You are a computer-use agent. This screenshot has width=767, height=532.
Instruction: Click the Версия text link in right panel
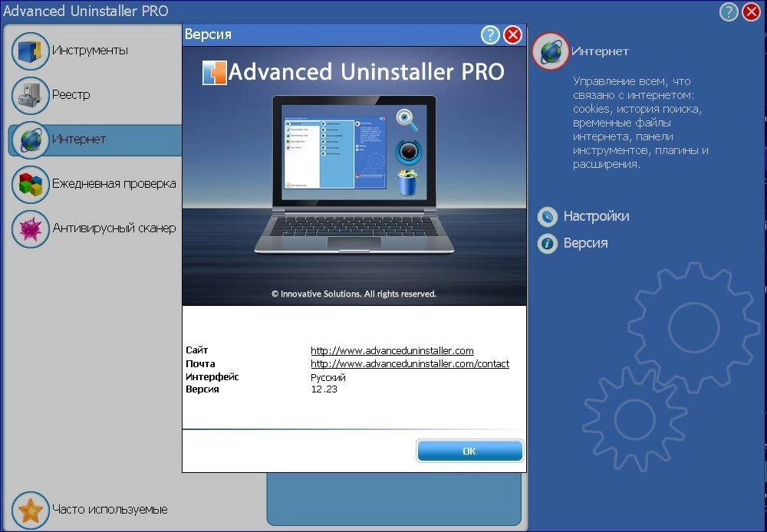point(585,243)
